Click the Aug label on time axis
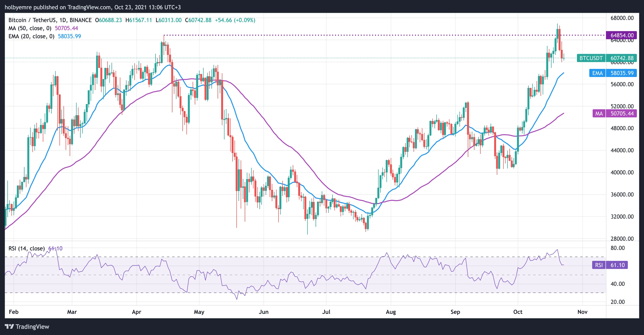This screenshot has width=644, height=335. [391, 312]
